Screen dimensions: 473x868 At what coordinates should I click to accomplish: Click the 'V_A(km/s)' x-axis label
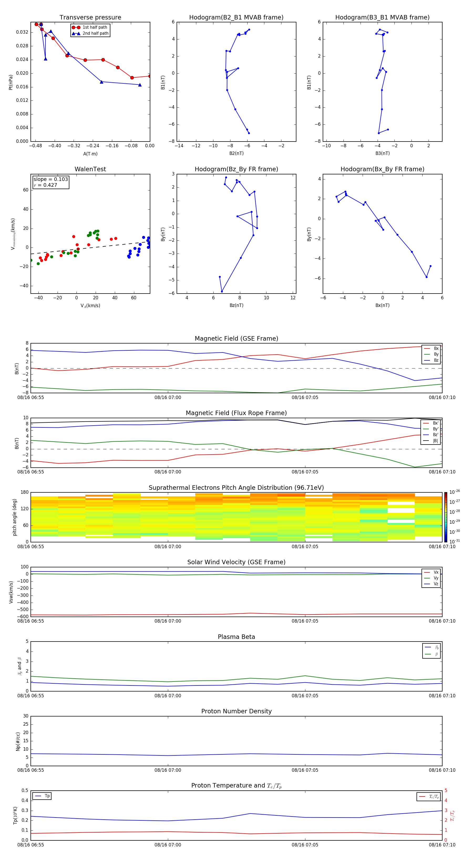[90, 306]
